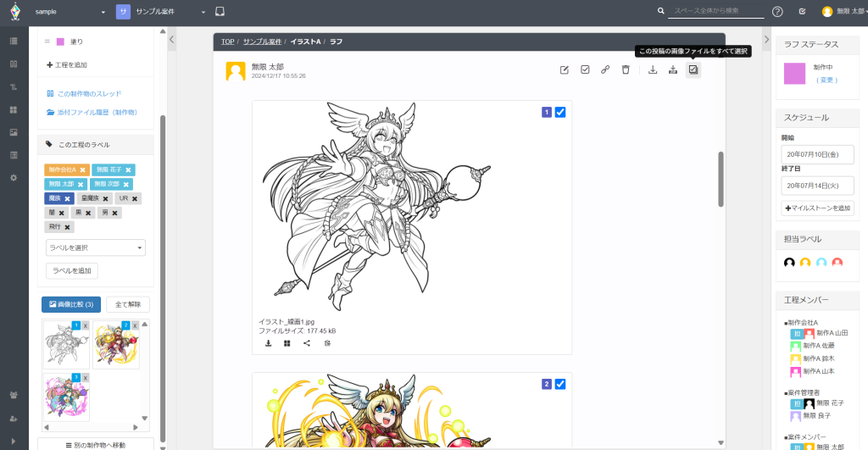Click TOP in the breadcrumb

point(227,42)
